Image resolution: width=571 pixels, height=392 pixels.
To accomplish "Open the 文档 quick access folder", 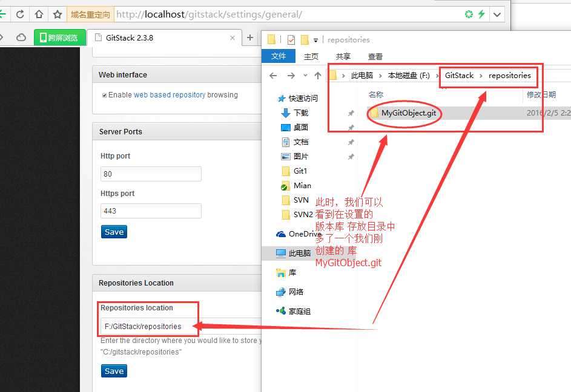I will 301,142.
